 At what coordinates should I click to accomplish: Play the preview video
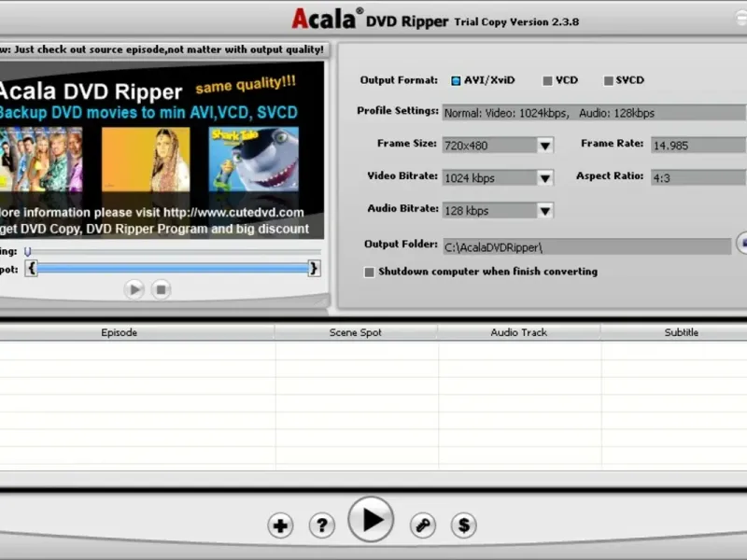[134, 289]
